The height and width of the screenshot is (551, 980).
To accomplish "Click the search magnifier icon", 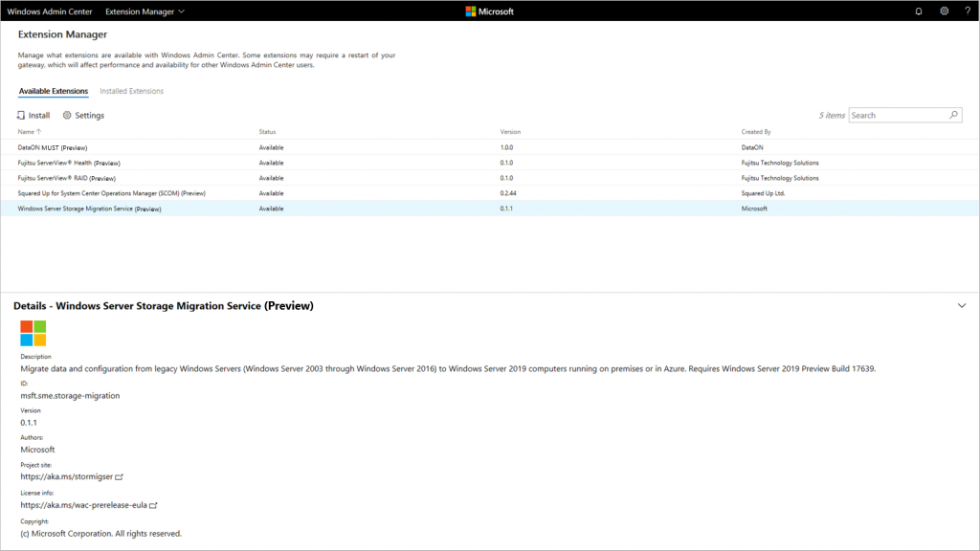I will click(x=954, y=115).
